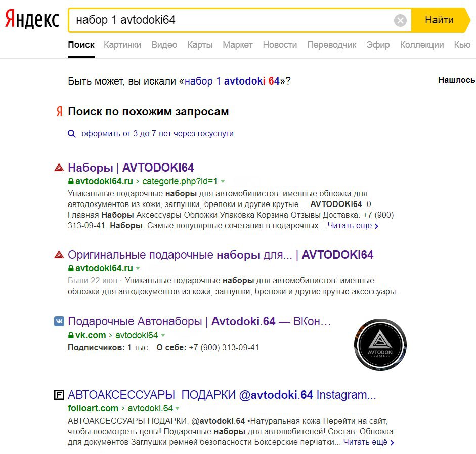Click the phone number +7 (900) 313-09-41 in VK result
The width and height of the screenshot is (476, 454).
[x=224, y=347]
